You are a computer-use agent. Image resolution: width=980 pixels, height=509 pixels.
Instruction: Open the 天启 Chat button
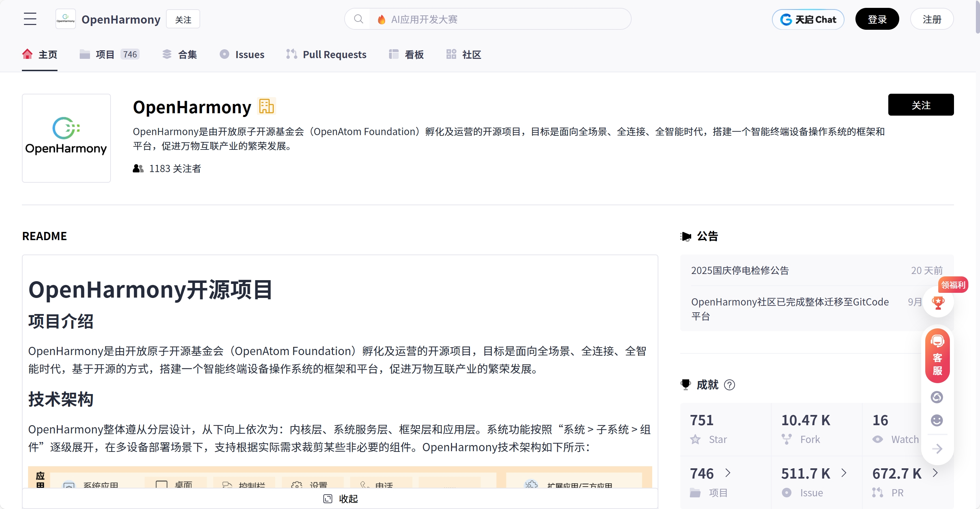(808, 19)
